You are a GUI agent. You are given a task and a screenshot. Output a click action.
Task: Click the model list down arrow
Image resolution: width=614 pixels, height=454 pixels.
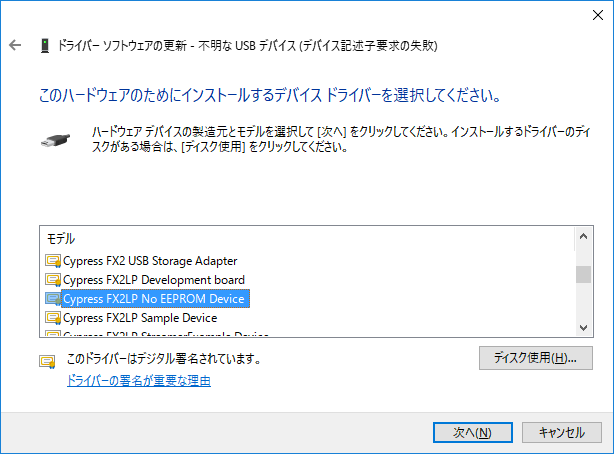tap(583, 327)
